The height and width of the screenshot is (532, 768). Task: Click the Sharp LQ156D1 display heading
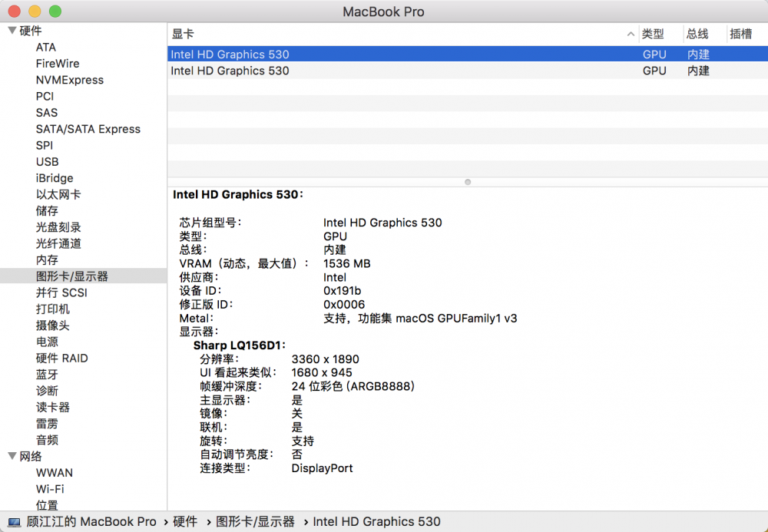240,345
